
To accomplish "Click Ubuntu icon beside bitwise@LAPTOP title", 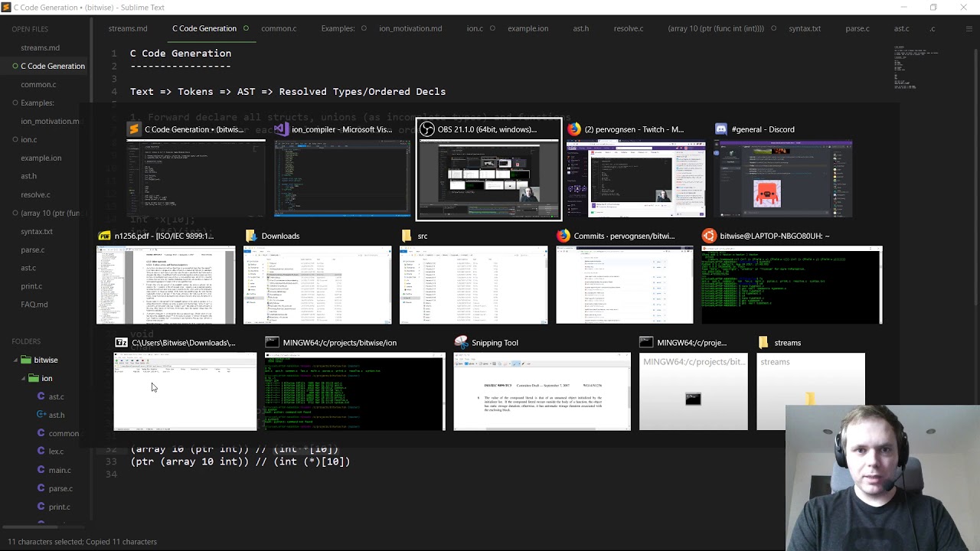I will coord(709,236).
